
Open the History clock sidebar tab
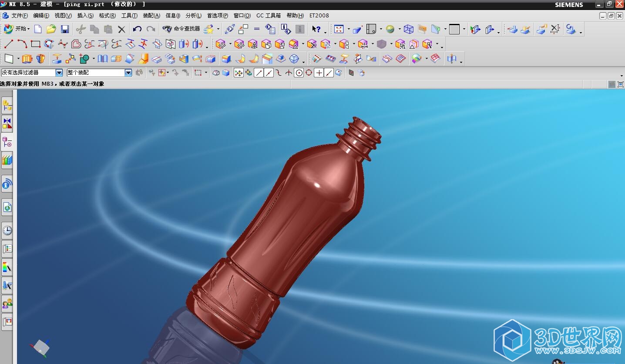[x=7, y=230]
